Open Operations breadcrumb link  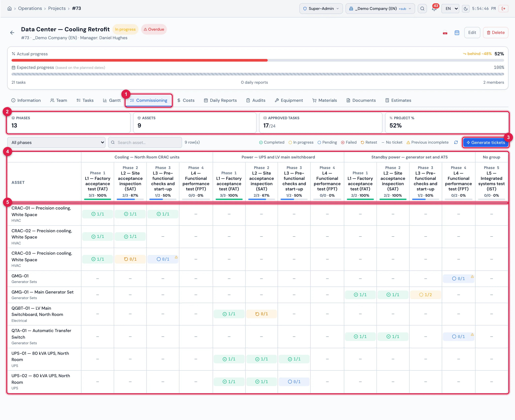coord(30,8)
